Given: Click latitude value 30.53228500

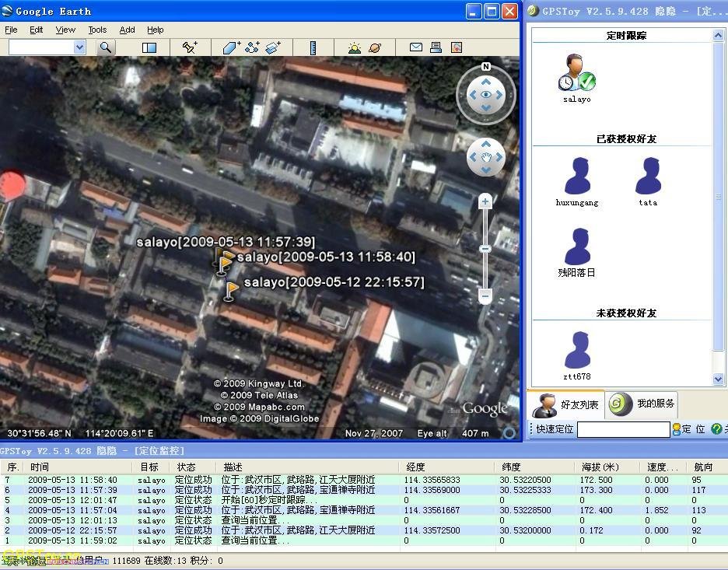Looking at the screenshot, I should (525, 510).
